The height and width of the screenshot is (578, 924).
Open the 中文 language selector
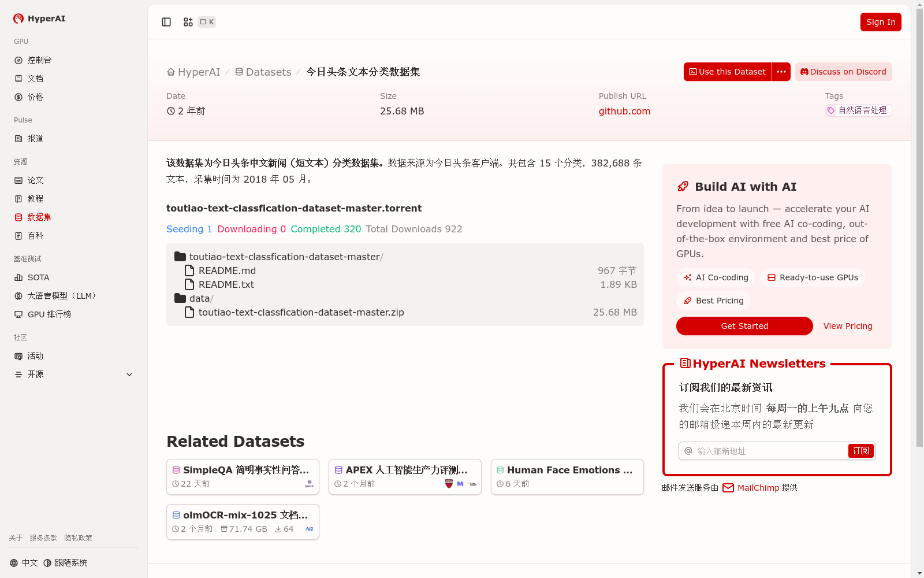pos(24,563)
